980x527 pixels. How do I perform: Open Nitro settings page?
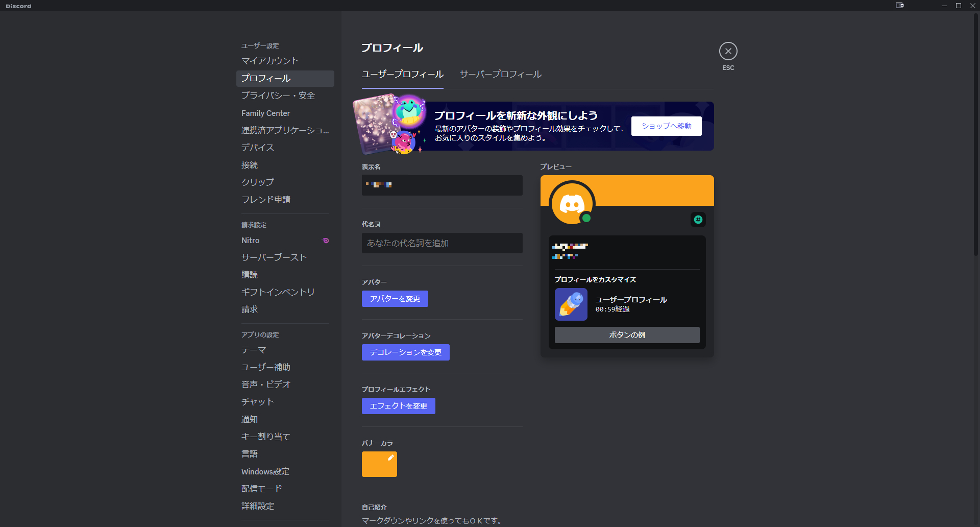pyautogui.click(x=285, y=241)
